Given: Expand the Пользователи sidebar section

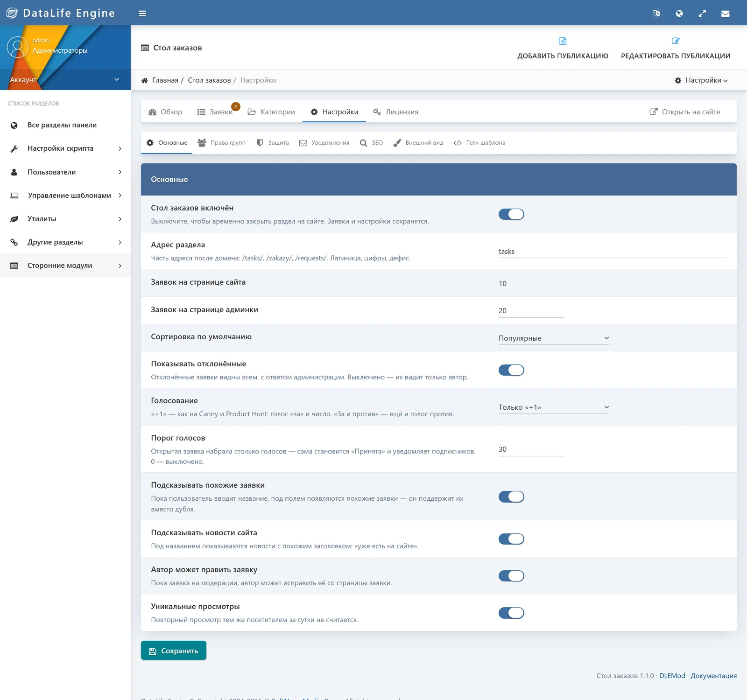Looking at the screenshot, I should click(65, 172).
